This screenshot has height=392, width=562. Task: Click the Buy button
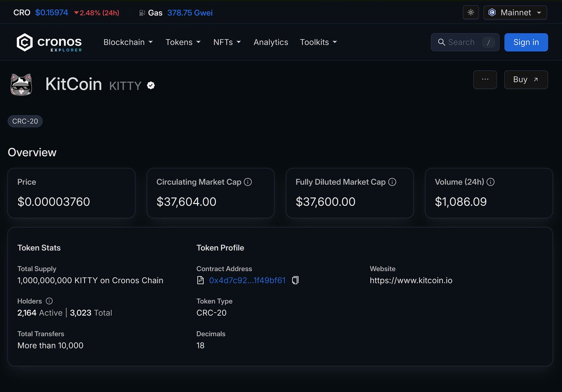(x=526, y=80)
